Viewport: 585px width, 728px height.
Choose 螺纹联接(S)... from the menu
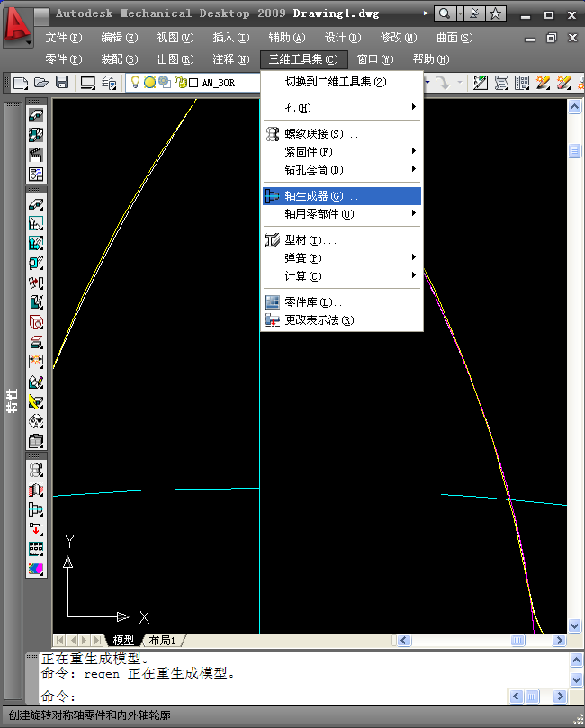[342, 134]
